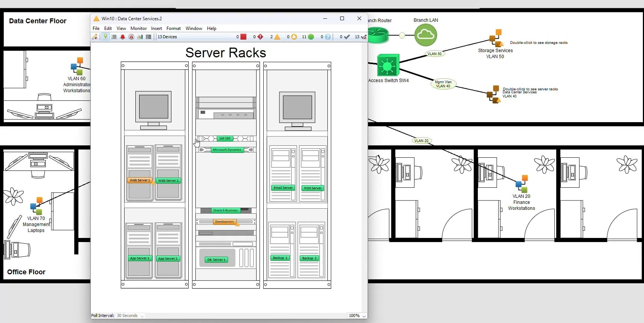The image size is (644, 323).
Task: Click the red square down-status icon
Action: click(243, 37)
